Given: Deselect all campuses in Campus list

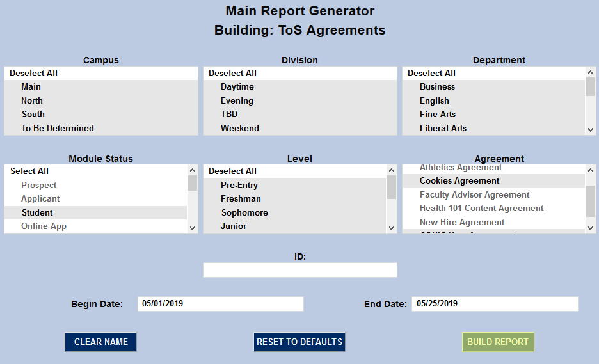Looking at the screenshot, I should point(34,73).
